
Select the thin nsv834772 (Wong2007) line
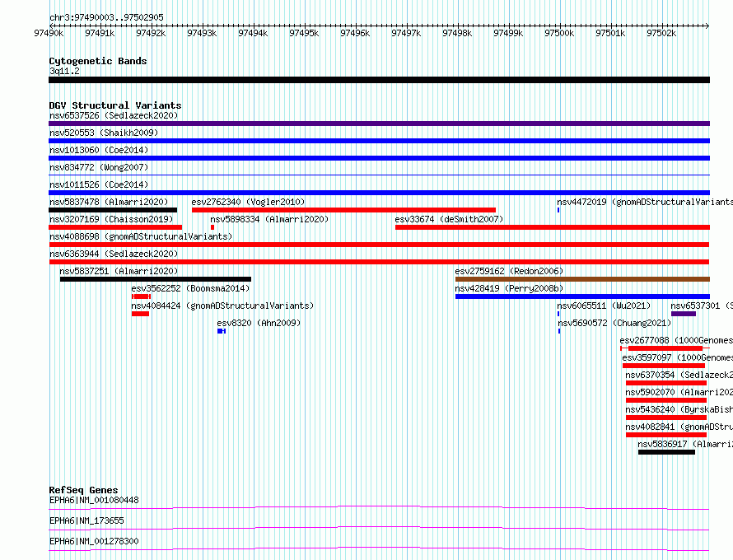tap(379, 175)
